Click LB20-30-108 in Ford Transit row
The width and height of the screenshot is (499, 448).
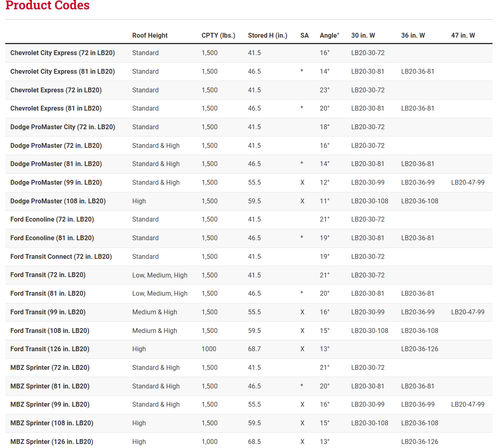click(370, 331)
